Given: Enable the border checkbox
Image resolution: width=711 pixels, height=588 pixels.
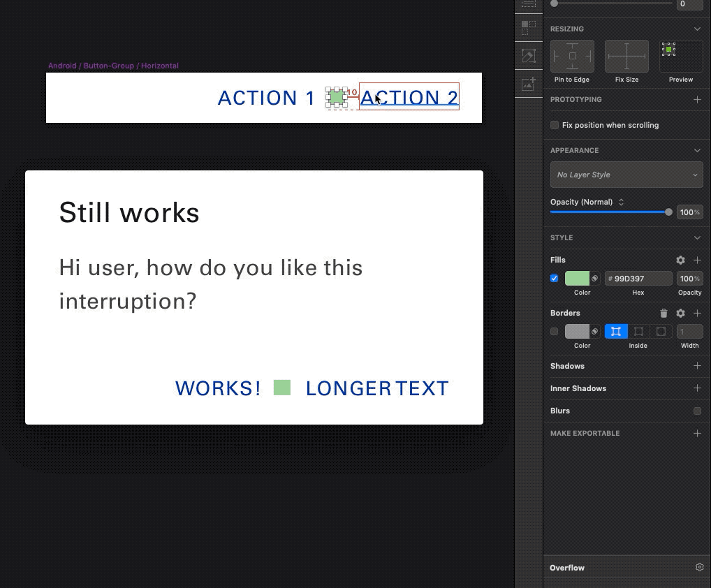Looking at the screenshot, I should (555, 332).
